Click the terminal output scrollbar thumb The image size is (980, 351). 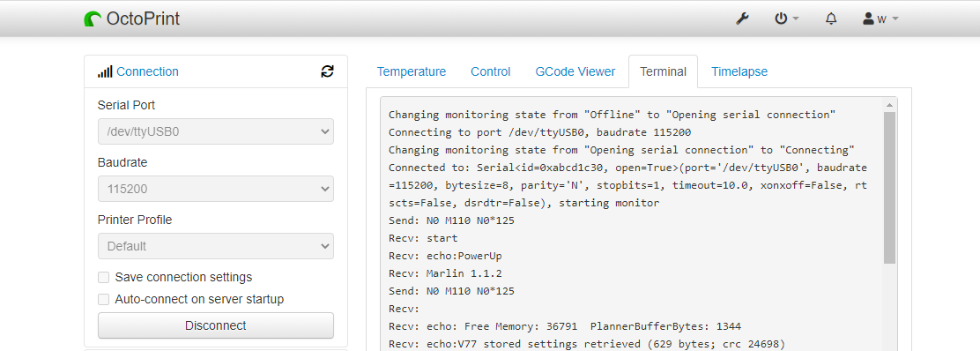click(x=889, y=188)
